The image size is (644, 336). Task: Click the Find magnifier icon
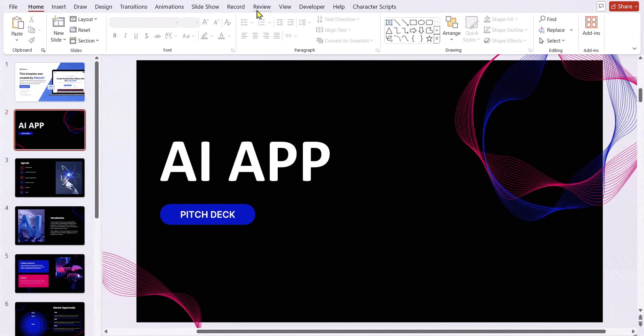click(542, 19)
